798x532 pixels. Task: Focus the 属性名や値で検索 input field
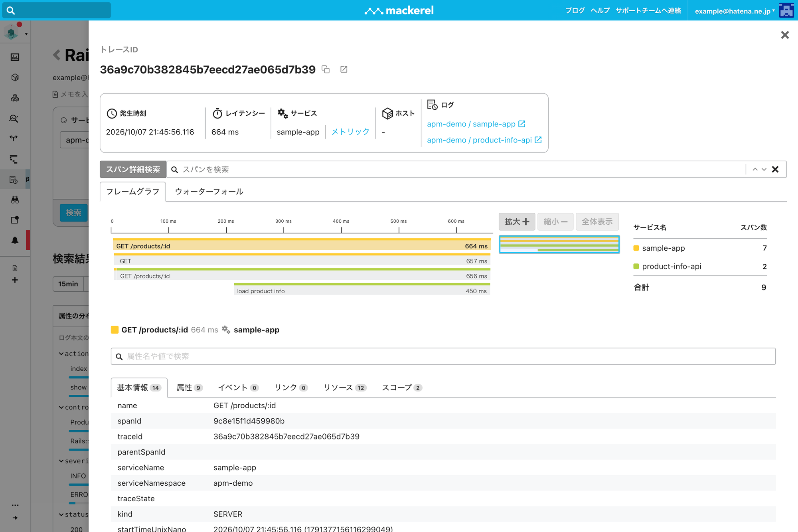coord(443,356)
